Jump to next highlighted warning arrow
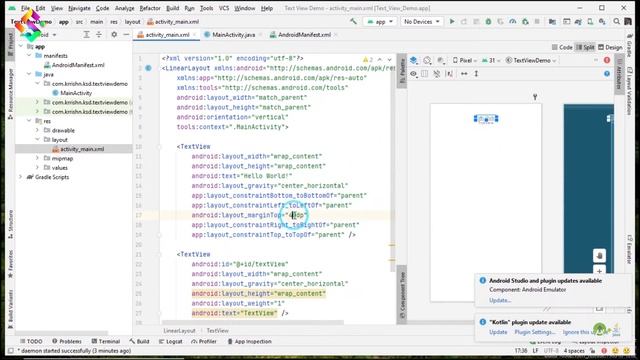This screenshot has width=640, height=360. coord(389,60)
